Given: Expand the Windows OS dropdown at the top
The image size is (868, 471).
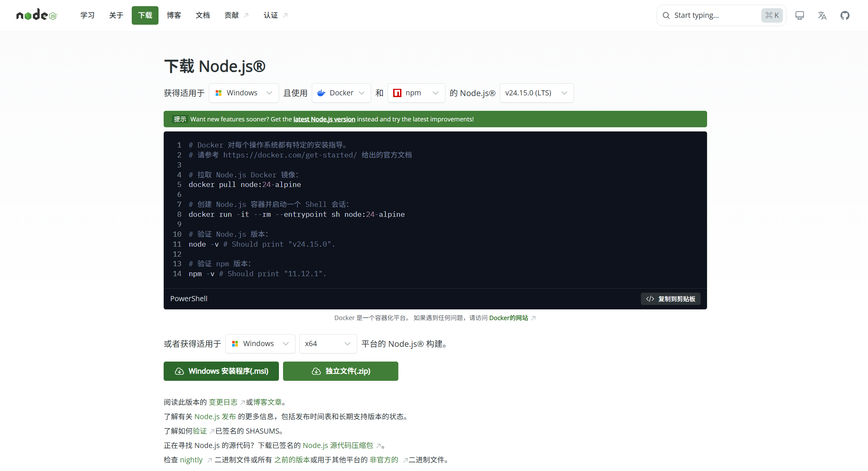Looking at the screenshot, I should point(244,93).
